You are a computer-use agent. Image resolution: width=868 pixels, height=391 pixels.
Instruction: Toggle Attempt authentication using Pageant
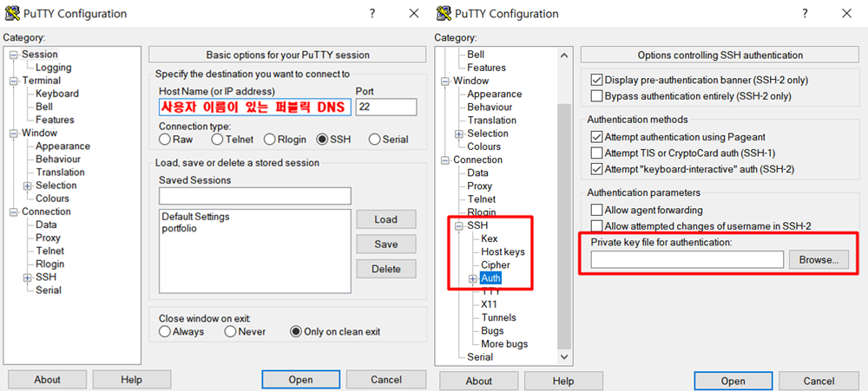pyautogui.click(x=597, y=137)
